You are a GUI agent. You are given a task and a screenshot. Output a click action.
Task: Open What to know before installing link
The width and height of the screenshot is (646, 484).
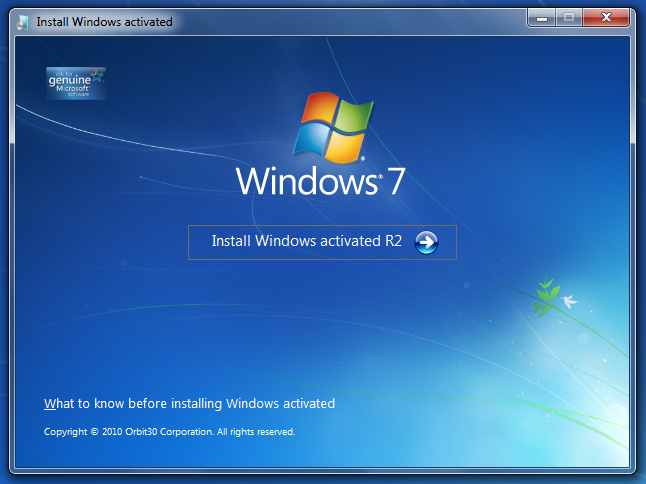pos(190,403)
